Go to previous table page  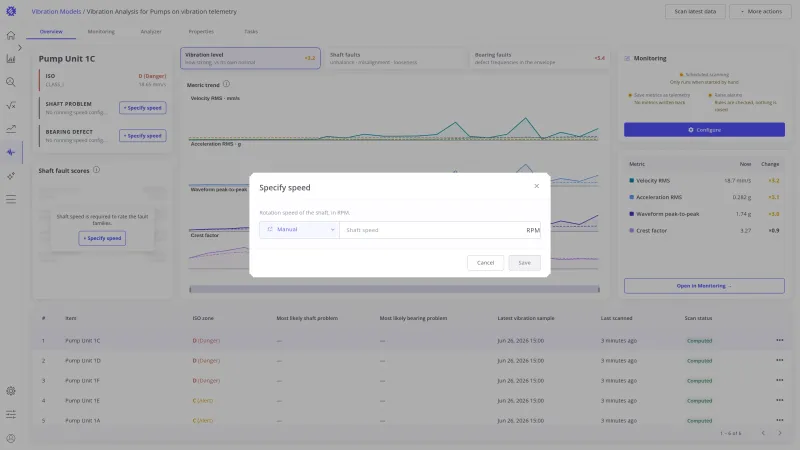click(763, 433)
